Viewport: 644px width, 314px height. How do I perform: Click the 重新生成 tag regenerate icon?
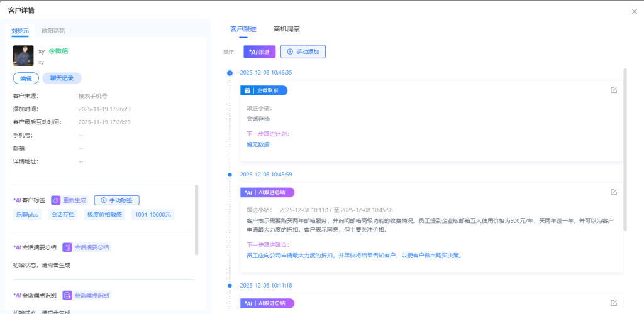tap(56, 200)
